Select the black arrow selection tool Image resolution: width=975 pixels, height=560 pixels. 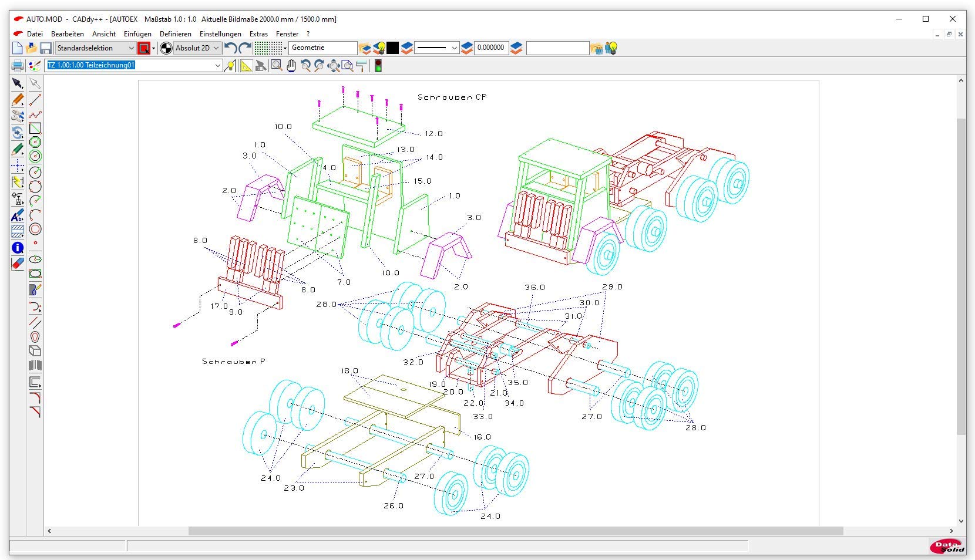pos(18,83)
